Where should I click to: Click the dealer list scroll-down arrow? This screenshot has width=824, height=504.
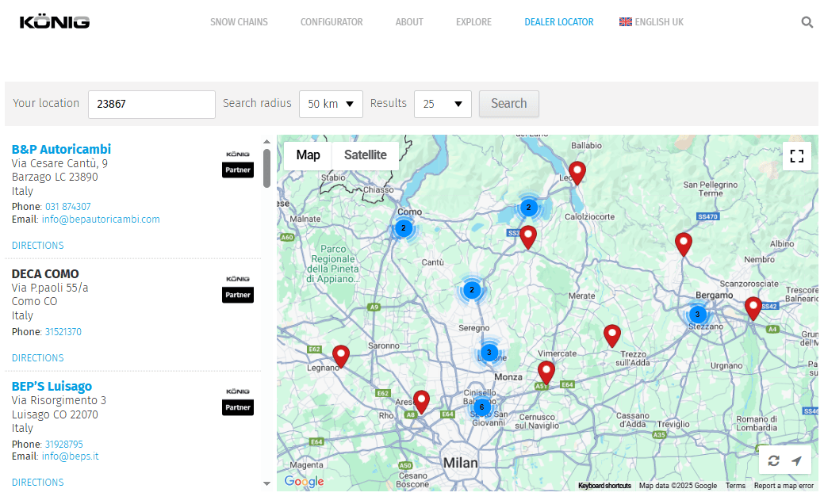point(267,483)
